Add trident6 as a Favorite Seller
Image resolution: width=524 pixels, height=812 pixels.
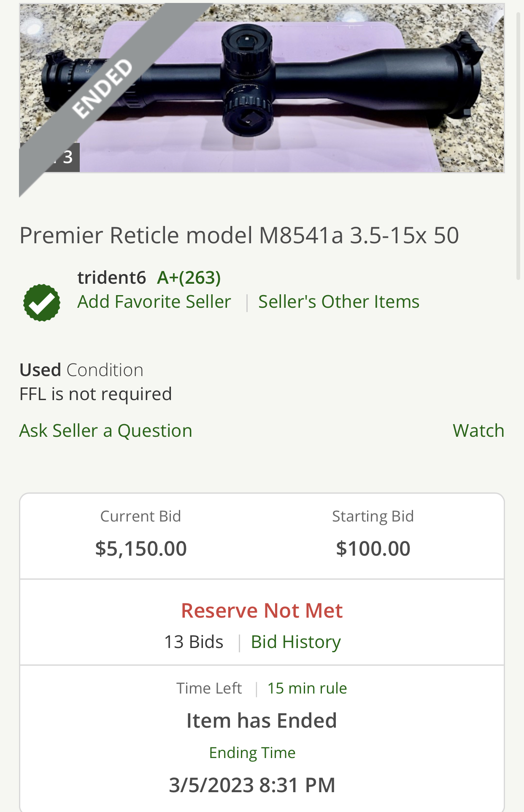point(154,302)
